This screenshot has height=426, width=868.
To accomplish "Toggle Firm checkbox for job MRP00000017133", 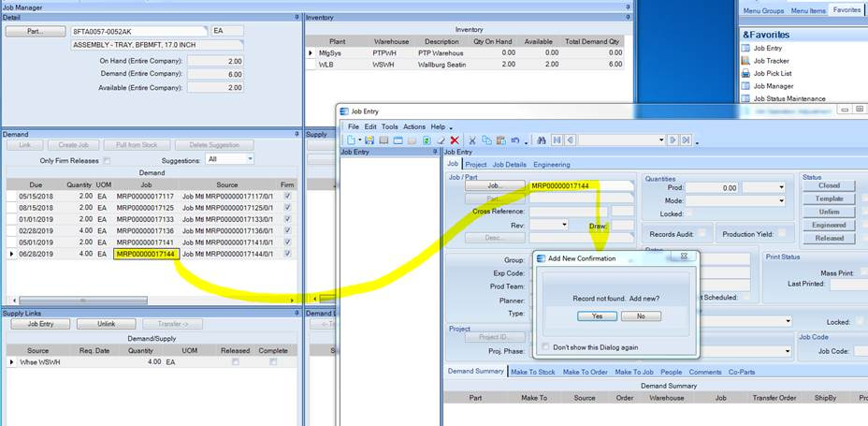I will pos(287,219).
